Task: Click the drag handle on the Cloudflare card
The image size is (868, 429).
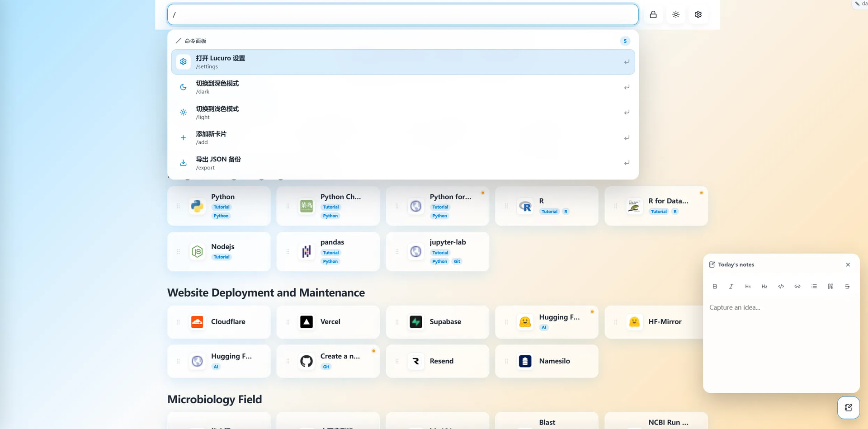Action: pos(178,322)
